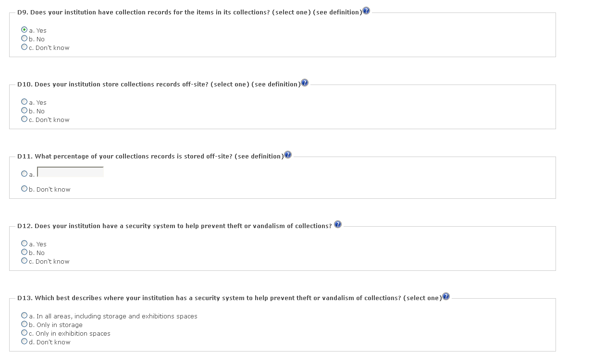The image size is (593, 364).
Task: Open the help icon beside question D12
Action: [x=338, y=225]
